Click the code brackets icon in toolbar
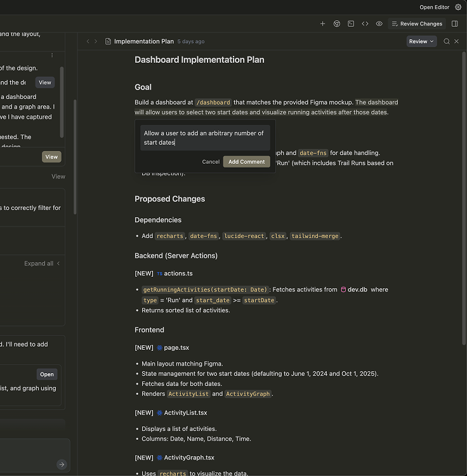The width and height of the screenshot is (467, 476). 365,23
